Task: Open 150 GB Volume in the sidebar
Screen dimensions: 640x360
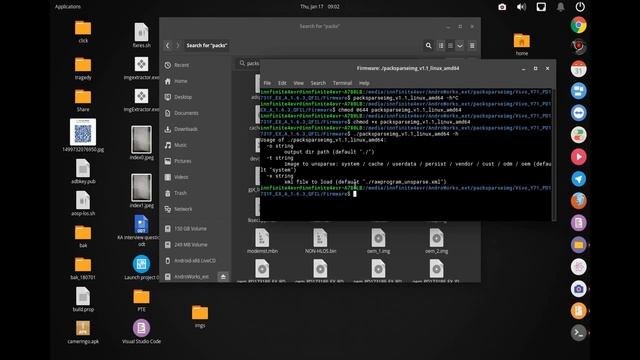Action: coord(196,229)
